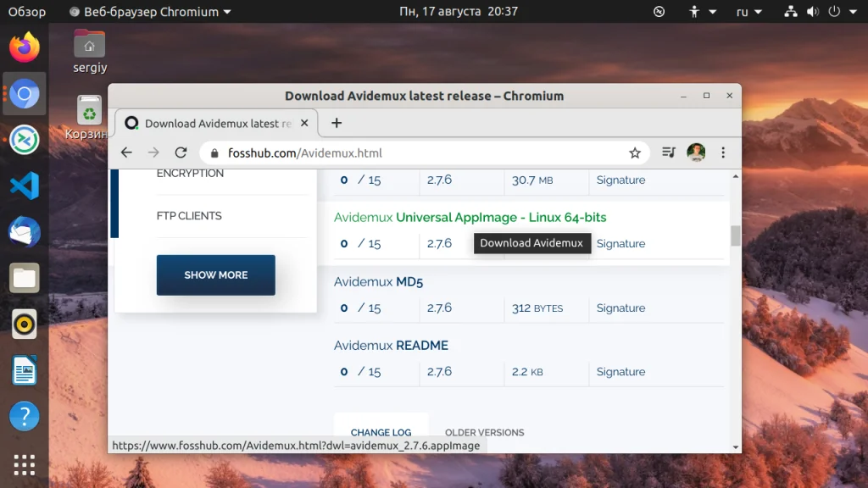Open LibreOffice Writer from dock

(25, 369)
